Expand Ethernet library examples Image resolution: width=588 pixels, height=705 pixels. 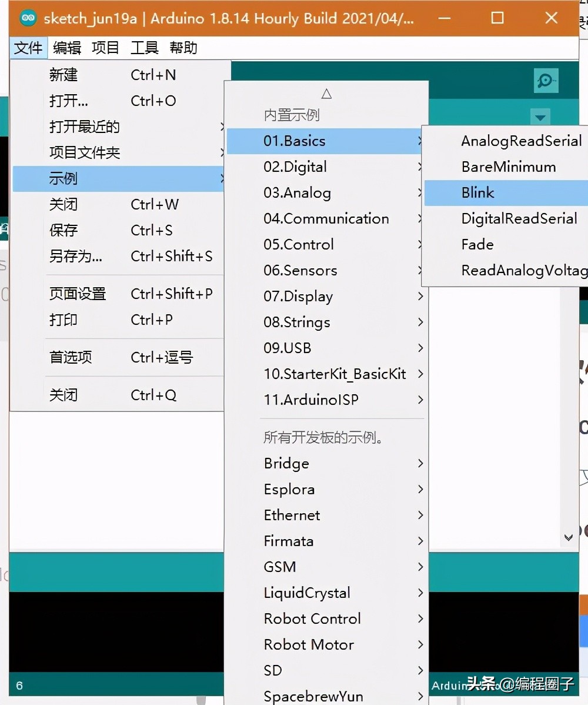click(x=326, y=516)
